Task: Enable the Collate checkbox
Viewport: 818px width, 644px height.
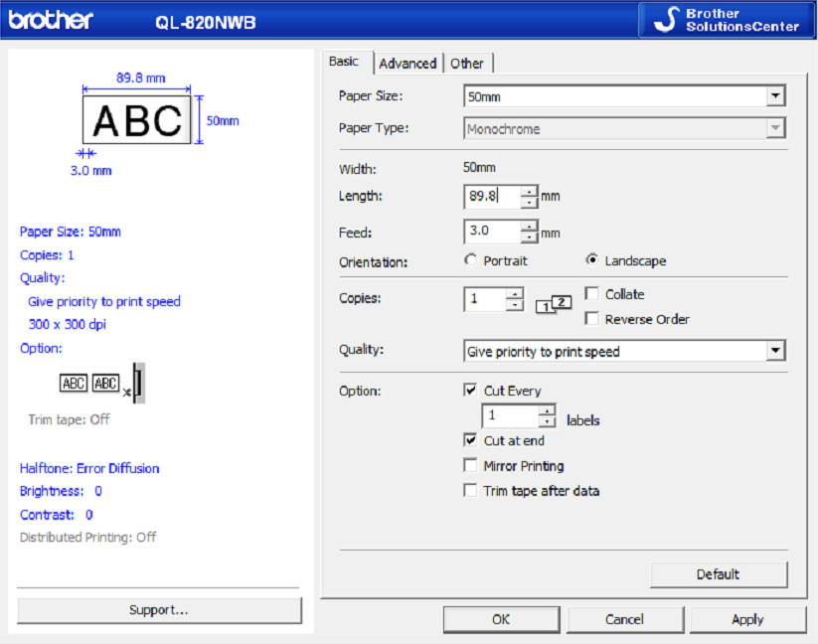Action: (591, 294)
